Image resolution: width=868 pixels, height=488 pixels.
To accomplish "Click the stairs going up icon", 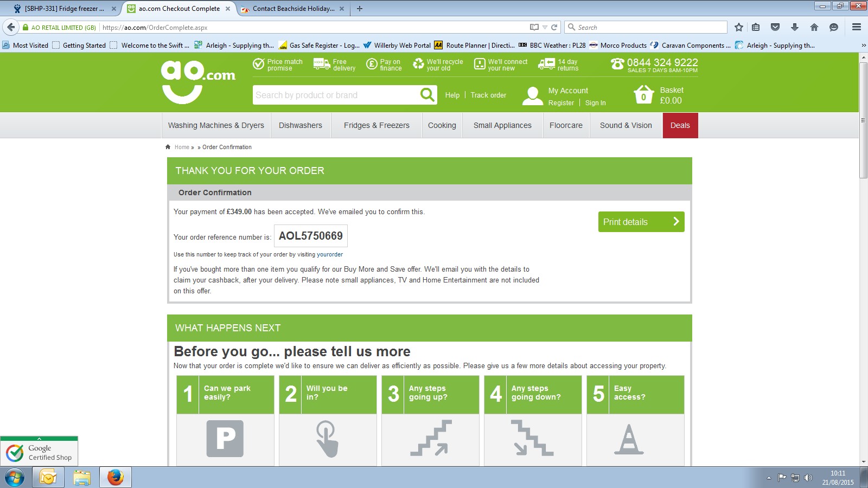I will tap(431, 438).
